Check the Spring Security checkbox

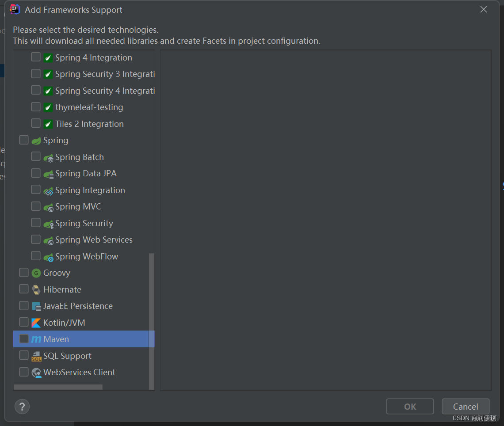36,223
